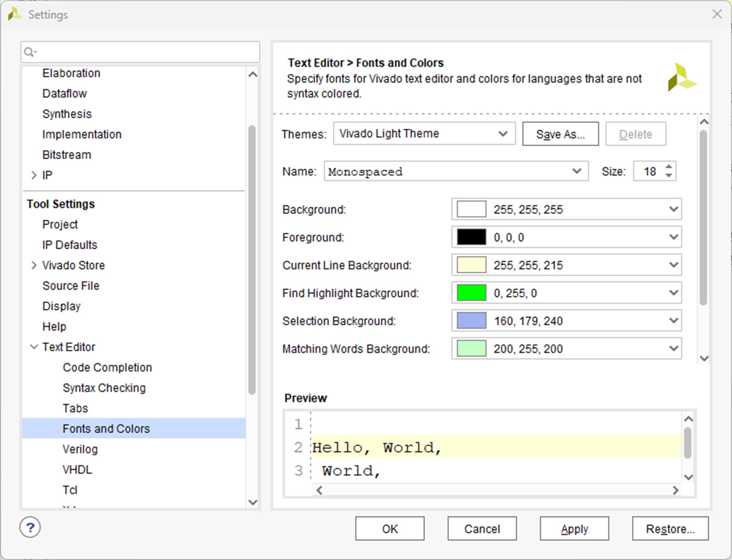Open Selection Background color dropdown
Viewport: 732px width, 560px height.
tap(673, 321)
